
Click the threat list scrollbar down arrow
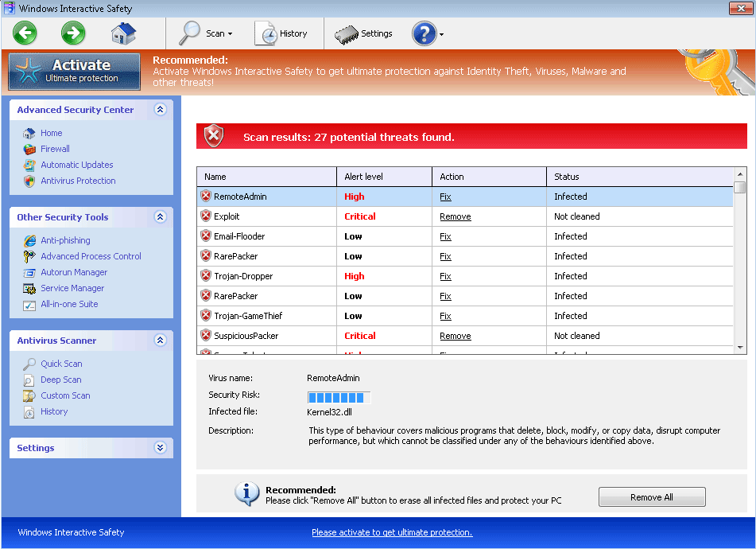coord(740,348)
